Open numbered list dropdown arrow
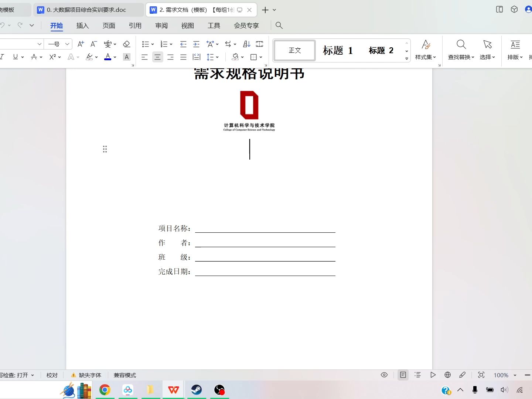 (171, 44)
